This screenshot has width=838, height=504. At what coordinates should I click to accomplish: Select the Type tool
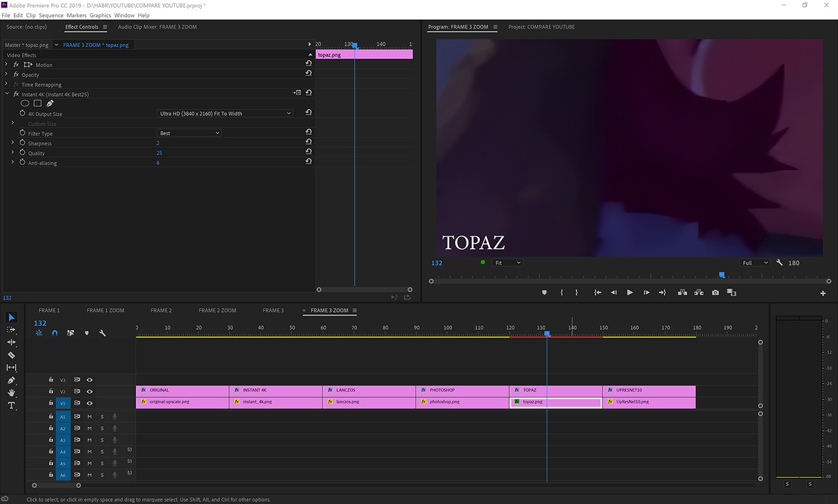click(x=11, y=406)
